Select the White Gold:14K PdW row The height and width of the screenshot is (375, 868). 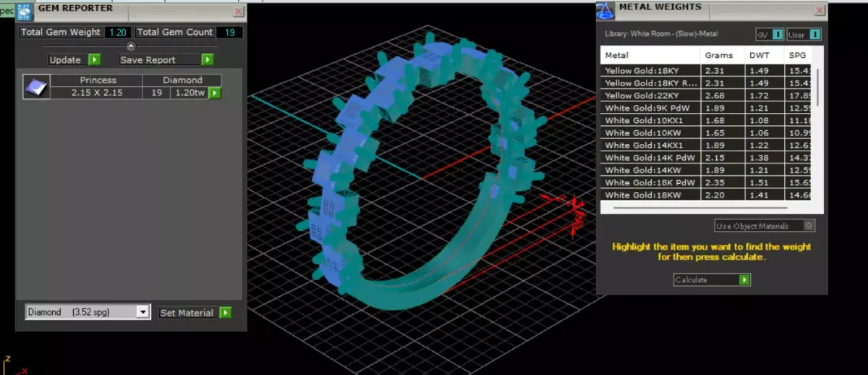click(x=706, y=157)
